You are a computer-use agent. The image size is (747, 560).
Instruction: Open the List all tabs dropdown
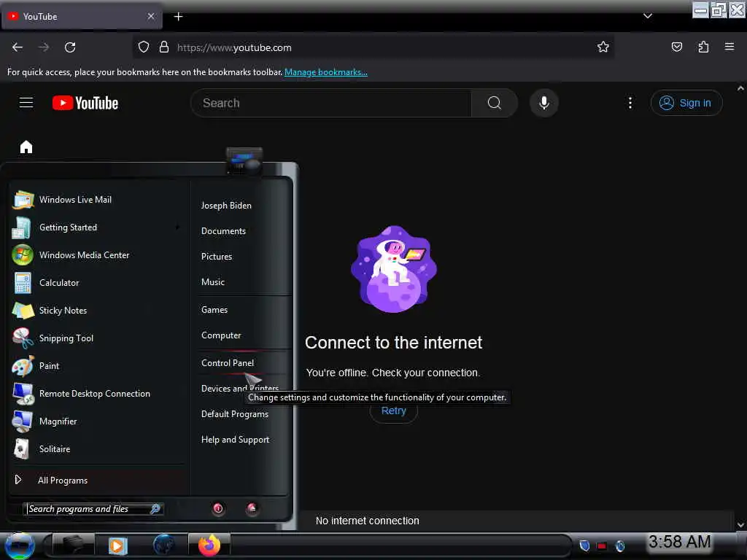[648, 16]
